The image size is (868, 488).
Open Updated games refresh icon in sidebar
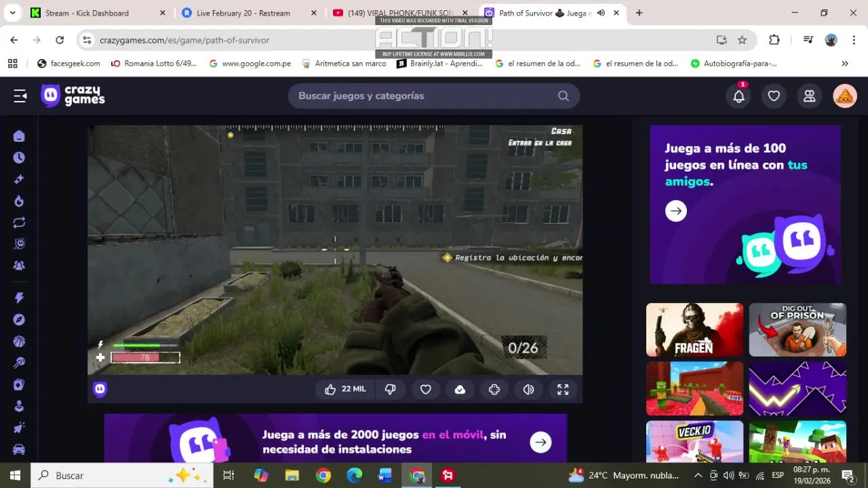pyautogui.click(x=19, y=222)
